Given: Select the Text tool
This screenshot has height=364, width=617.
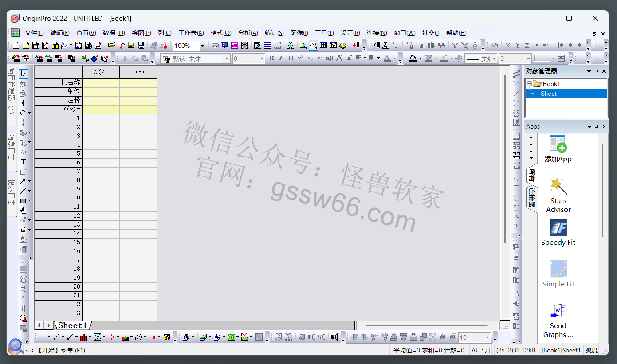Looking at the screenshot, I should [x=24, y=162].
